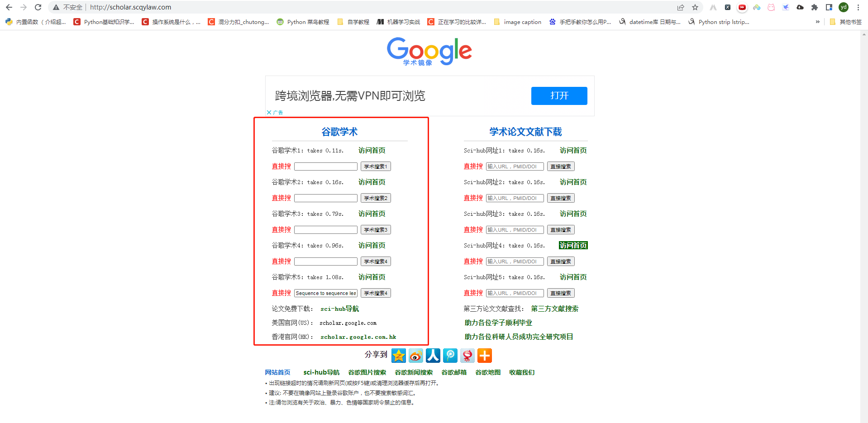This screenshot has width=868, height=423.
Task: Open the share page icon in address bar
Action: pyautogui.click(x=681, y=7)
